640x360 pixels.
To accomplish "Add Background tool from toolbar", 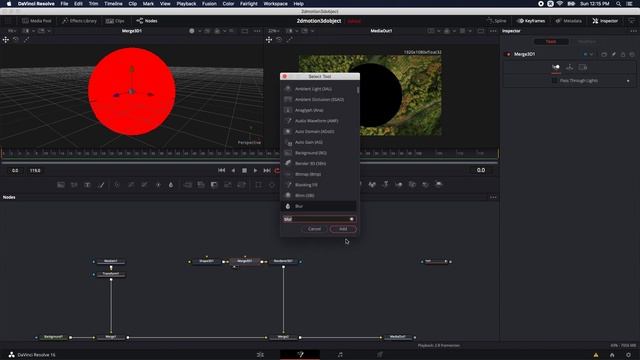I will pos(61,185).
